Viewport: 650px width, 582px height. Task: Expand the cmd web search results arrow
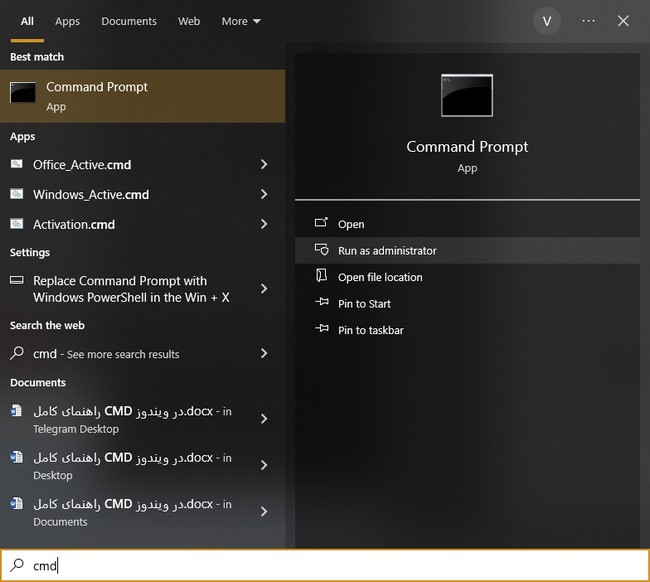click(x=264, y=353)
